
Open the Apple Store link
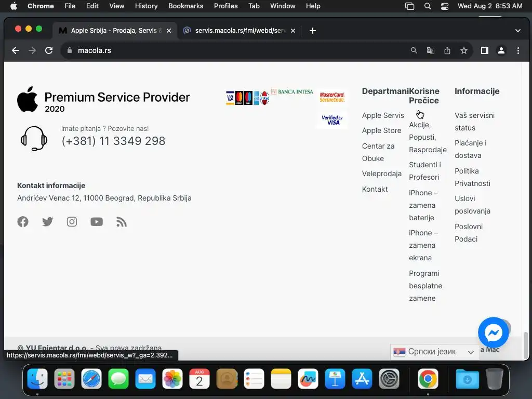click(x=381, y=130)
